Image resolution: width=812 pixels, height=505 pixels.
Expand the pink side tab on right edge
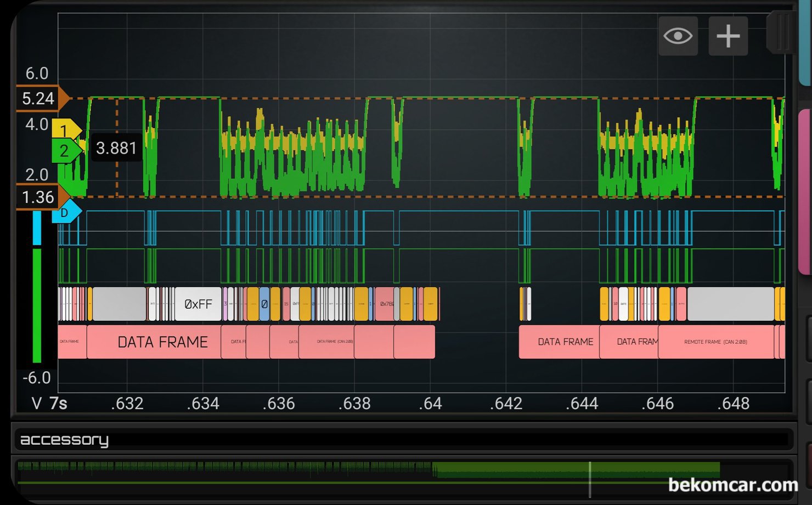click(x=805, y=192)
